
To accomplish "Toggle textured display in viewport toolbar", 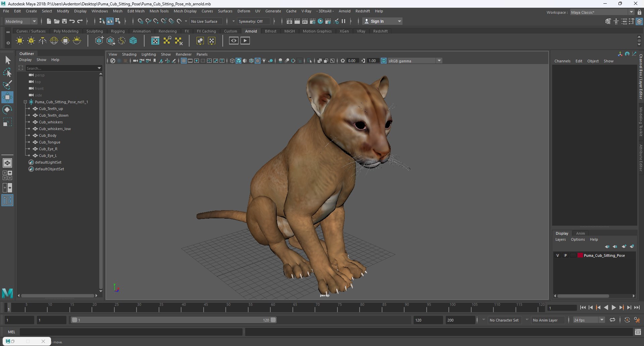I will 258,61.
